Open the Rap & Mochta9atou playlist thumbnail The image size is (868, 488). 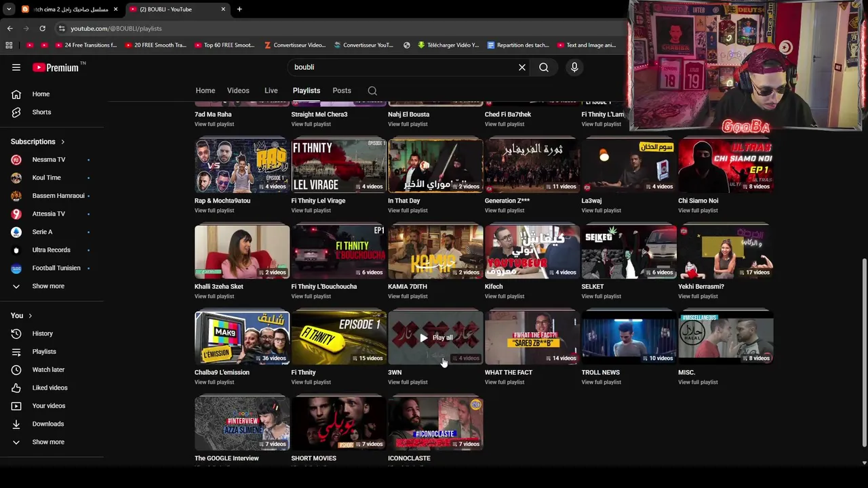pos(242,165)
